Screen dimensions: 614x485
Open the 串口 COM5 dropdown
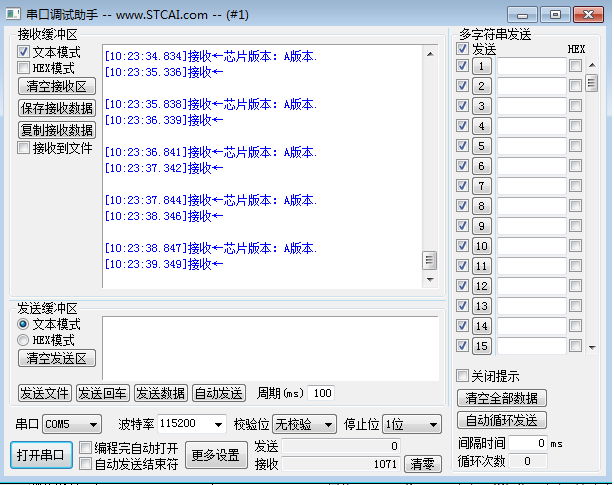pyautogui.click(x=72, y=424)
